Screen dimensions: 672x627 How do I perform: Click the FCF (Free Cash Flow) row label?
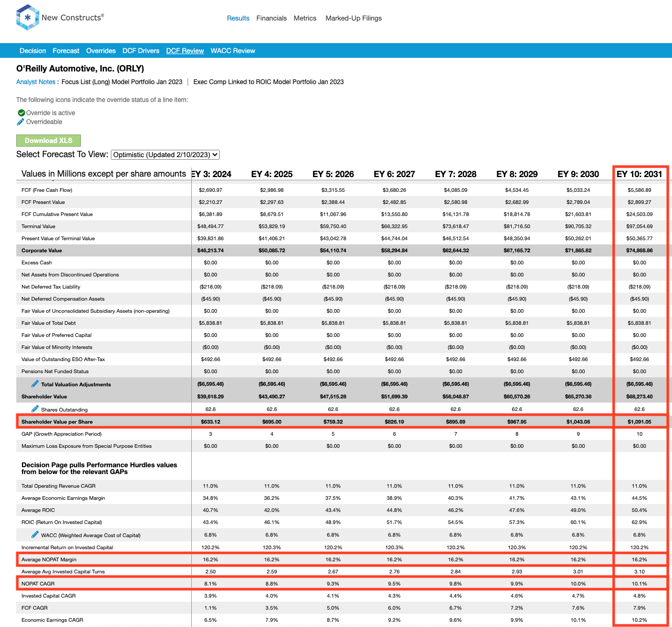click(47, 190)
